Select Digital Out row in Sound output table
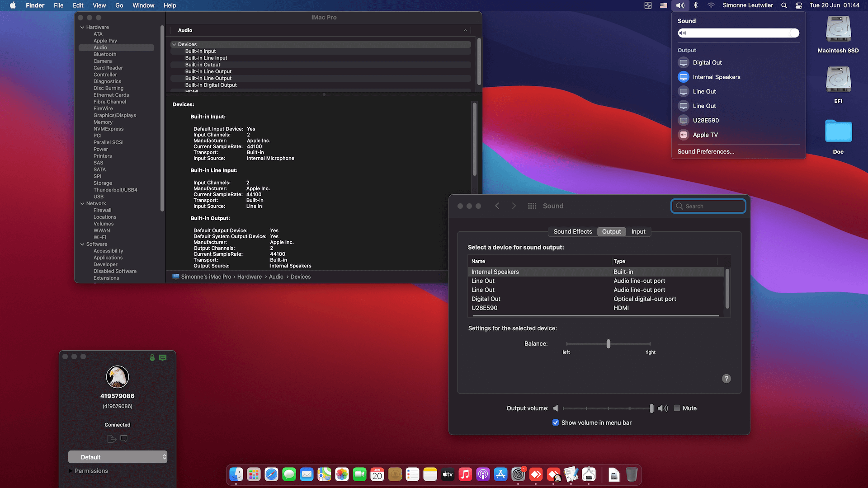868x488 pixels. [595, 299]
